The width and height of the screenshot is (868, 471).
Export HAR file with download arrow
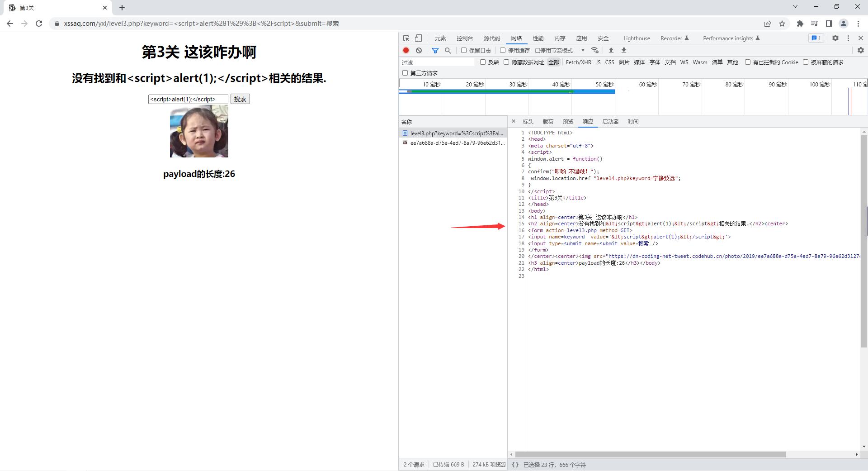(x=624, y=50)
